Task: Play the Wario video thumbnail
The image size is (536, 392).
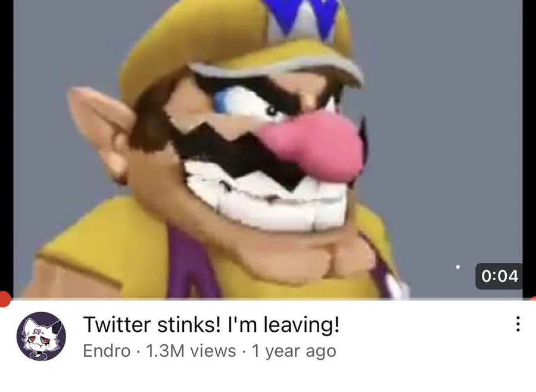Action: point(268,149)
